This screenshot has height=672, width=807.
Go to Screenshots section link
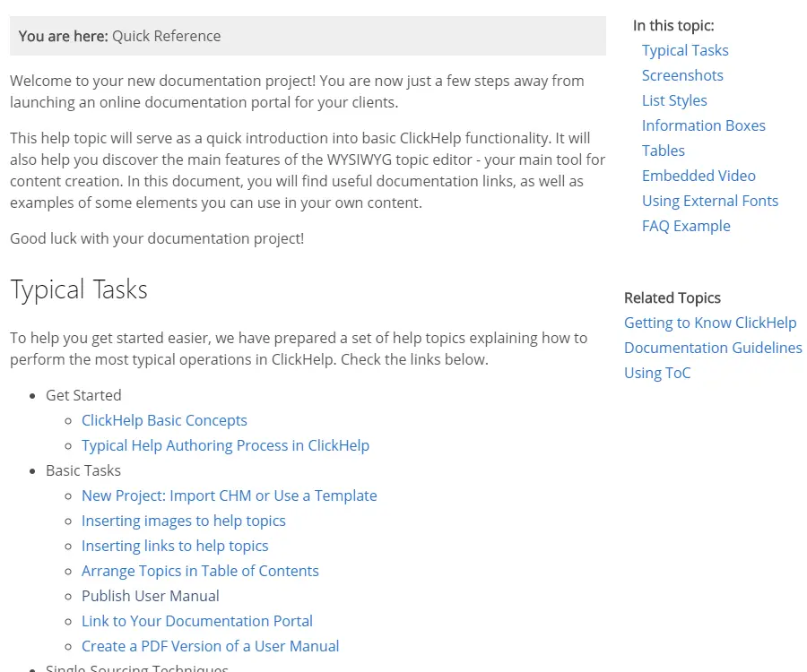click(682, 75)
